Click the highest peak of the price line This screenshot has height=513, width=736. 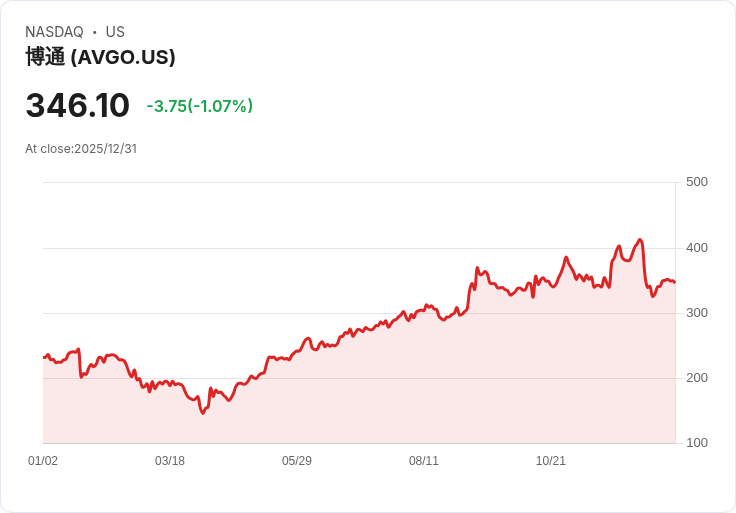pyautogui.click(x=640, y=240)
